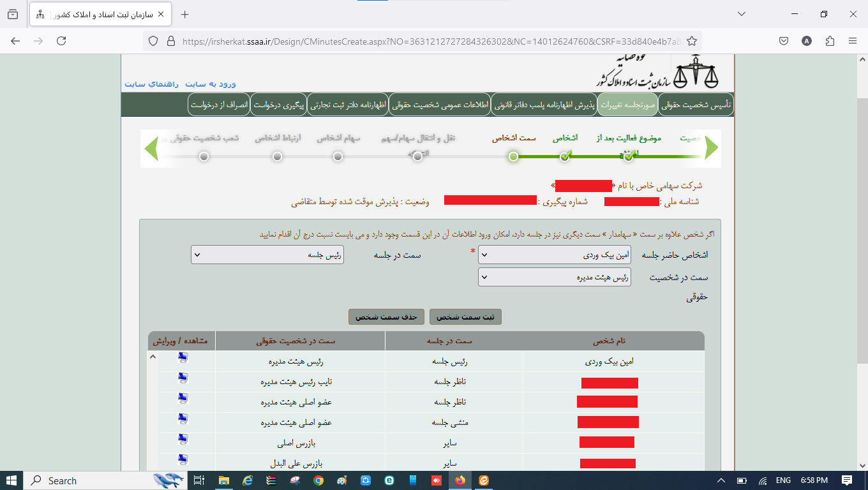This screenshot has height=490, width=868.
Task: Open تأسیس شخصیت حقوقی menu tab
Action: tap(696, 105)
